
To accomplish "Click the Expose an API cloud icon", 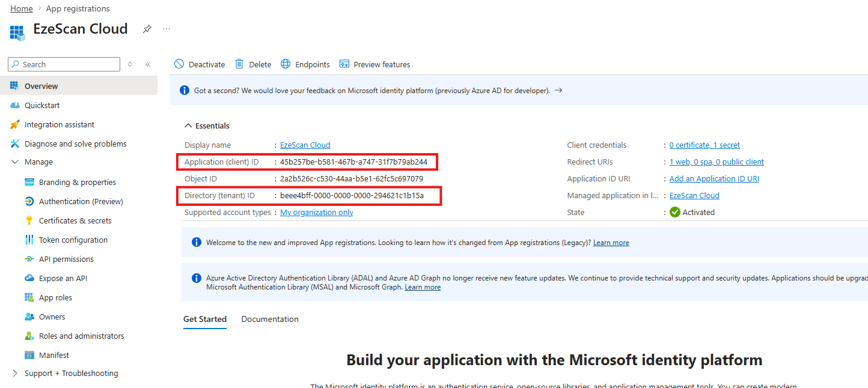I will point(29,278).
